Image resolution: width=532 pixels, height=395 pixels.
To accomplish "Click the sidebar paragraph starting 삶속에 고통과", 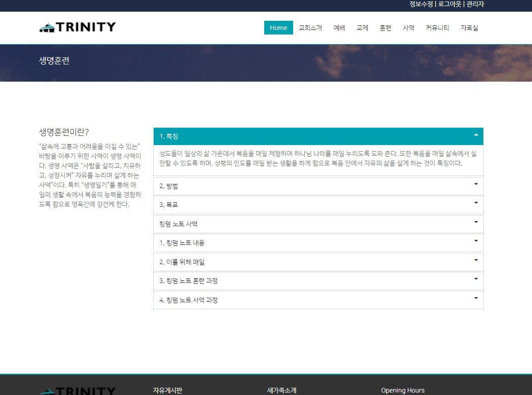I will (x=90, y=175).
